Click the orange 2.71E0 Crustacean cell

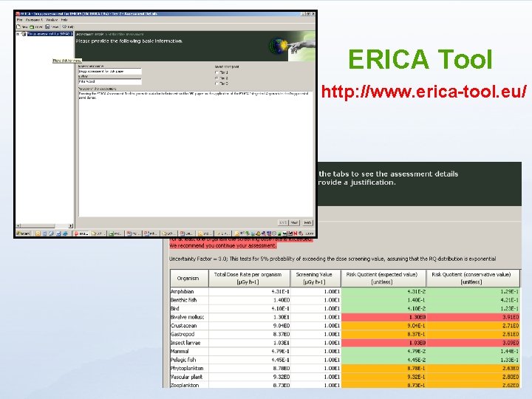pos(473,326)
